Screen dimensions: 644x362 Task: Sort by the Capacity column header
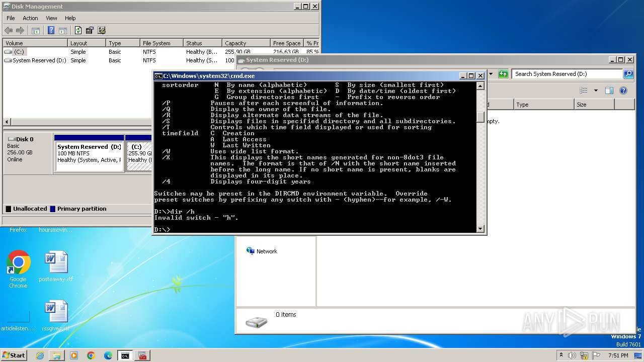[247, 43]
